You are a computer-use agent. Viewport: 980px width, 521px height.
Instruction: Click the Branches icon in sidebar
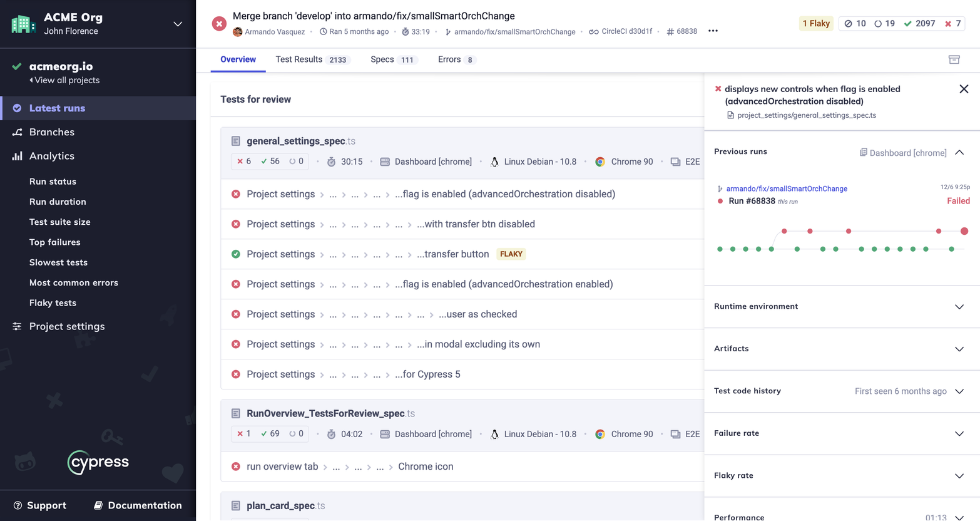pyautogui.click(x=17, y=132)
